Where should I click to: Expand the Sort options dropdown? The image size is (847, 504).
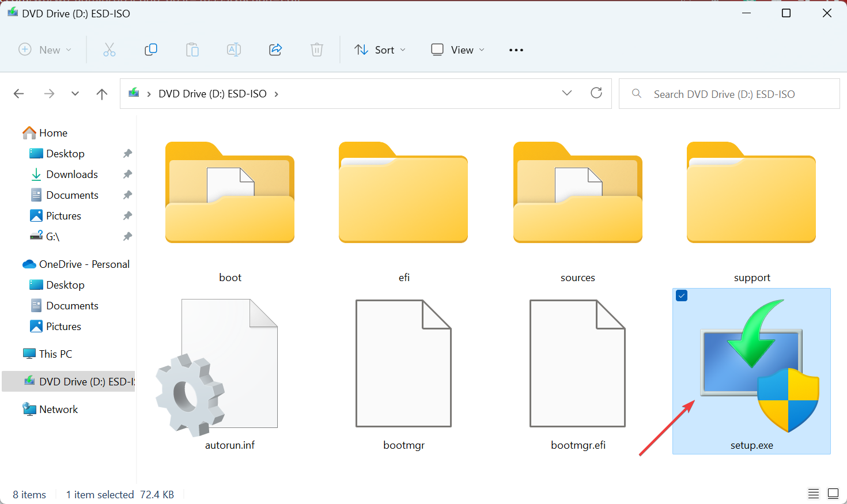(380, 50)
